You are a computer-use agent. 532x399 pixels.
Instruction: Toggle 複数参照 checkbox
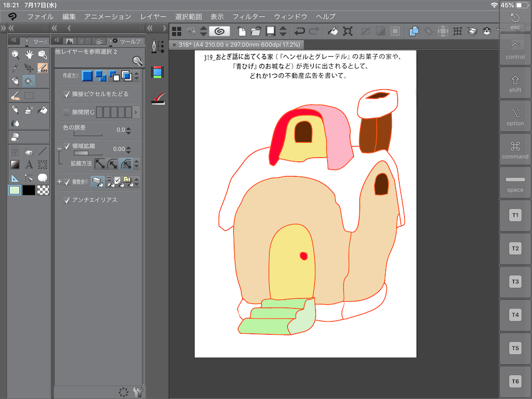pyautogui.click(x=66, y=182)
